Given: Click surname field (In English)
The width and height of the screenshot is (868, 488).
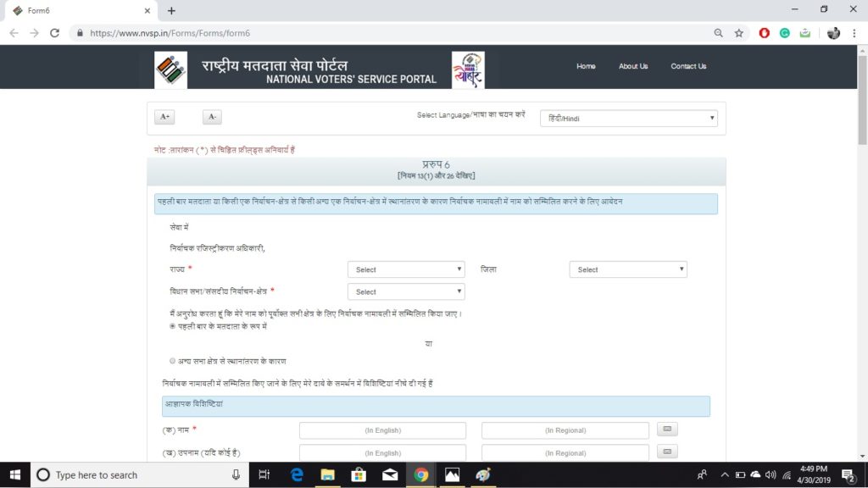Looking at the screenshot, I should (382, 452).
